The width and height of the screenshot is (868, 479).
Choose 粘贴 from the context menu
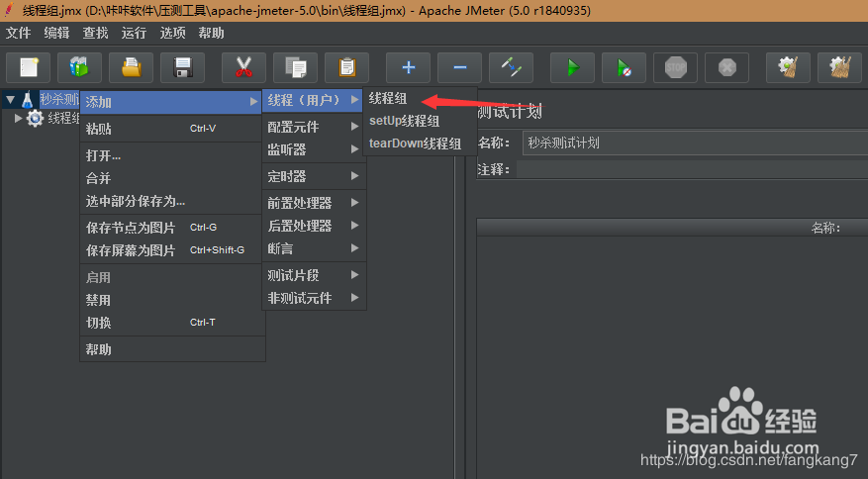(x=172, y=129)
